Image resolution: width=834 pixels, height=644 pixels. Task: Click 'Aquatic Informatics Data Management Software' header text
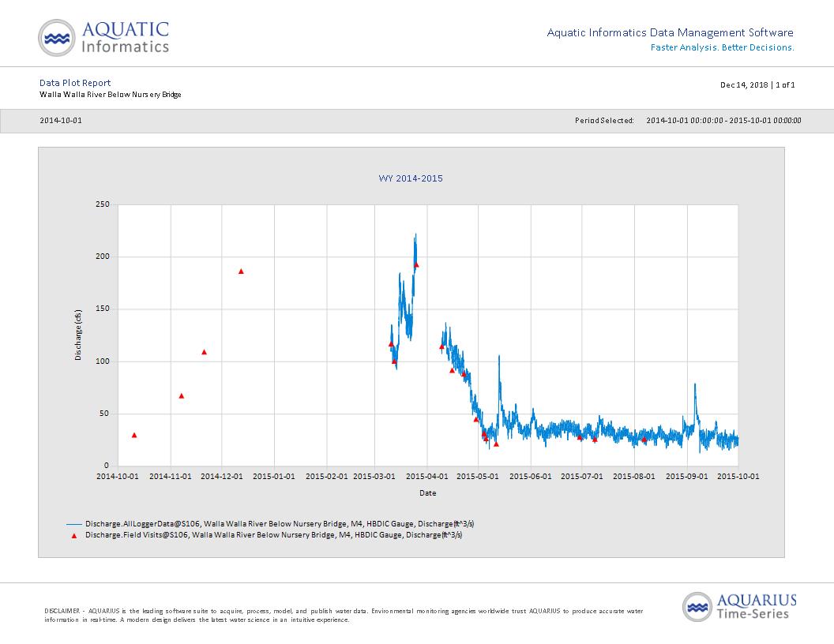tap(671, 32)
